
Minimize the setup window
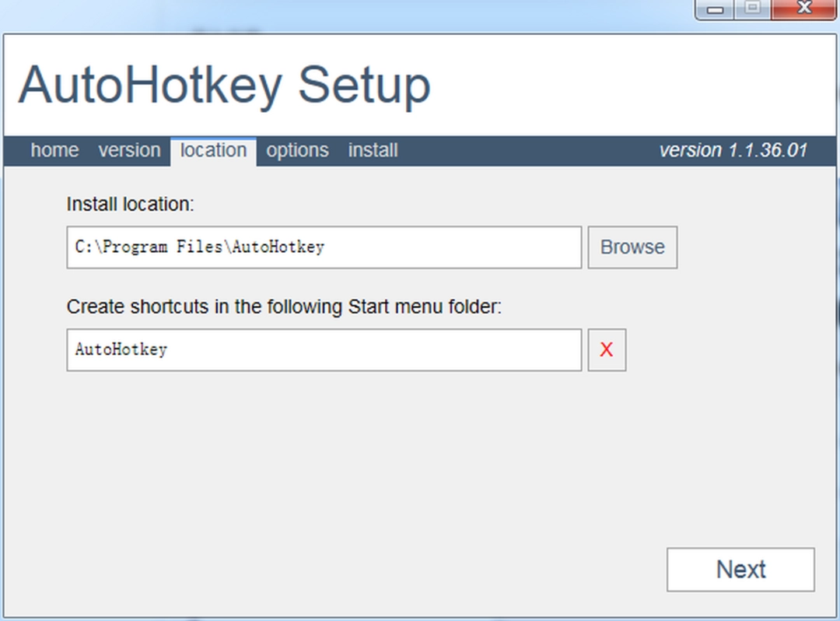pyautogui.click(x=713, y=10)
